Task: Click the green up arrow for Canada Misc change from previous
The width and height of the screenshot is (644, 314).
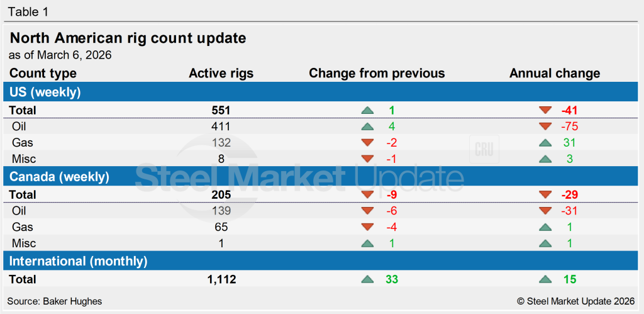Action: [x=367, y=244]
